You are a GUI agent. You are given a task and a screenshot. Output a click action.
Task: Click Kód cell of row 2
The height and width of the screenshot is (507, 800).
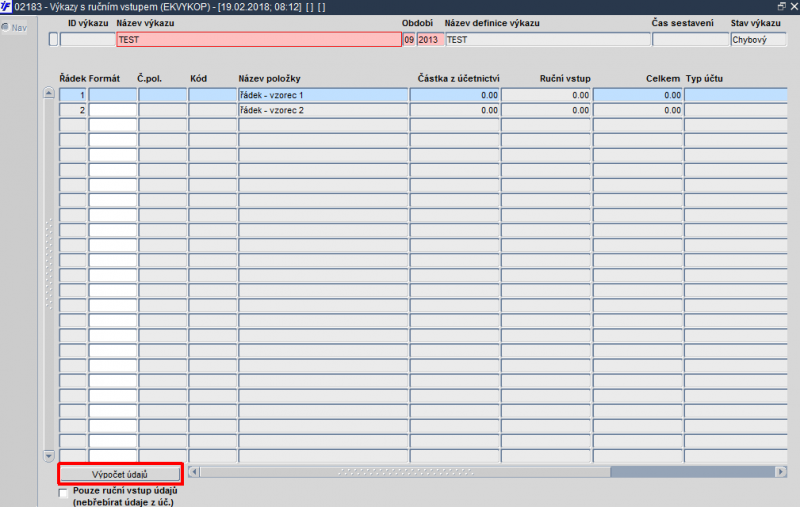pos(213,110)
